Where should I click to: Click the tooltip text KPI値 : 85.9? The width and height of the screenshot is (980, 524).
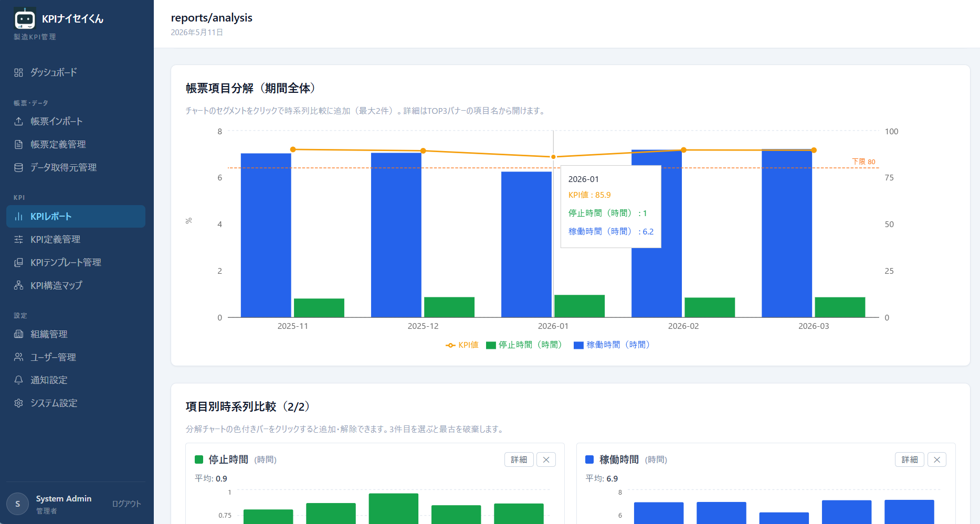point(589,195)
